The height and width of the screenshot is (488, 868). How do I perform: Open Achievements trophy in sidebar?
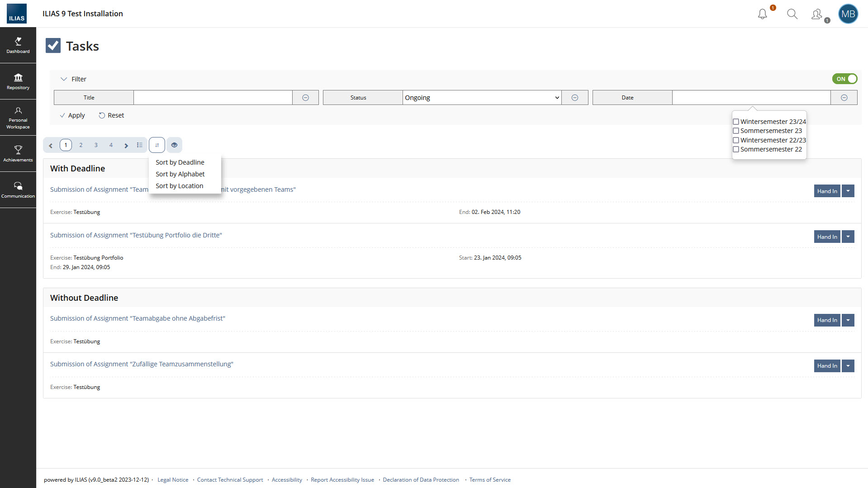pos(18,153)
